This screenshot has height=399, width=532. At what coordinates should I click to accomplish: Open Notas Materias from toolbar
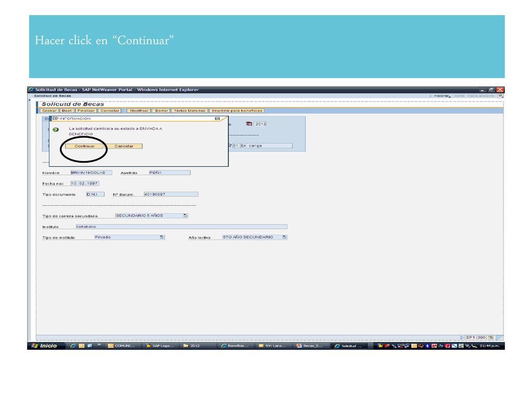(190, 111)
